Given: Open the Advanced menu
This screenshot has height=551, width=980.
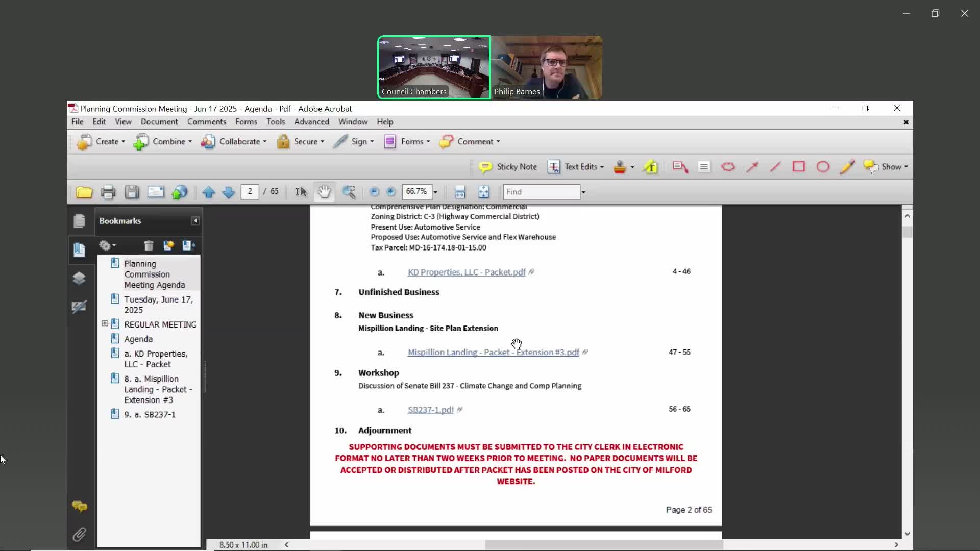Looking at the screenshot, I should (x=311, y=122).
